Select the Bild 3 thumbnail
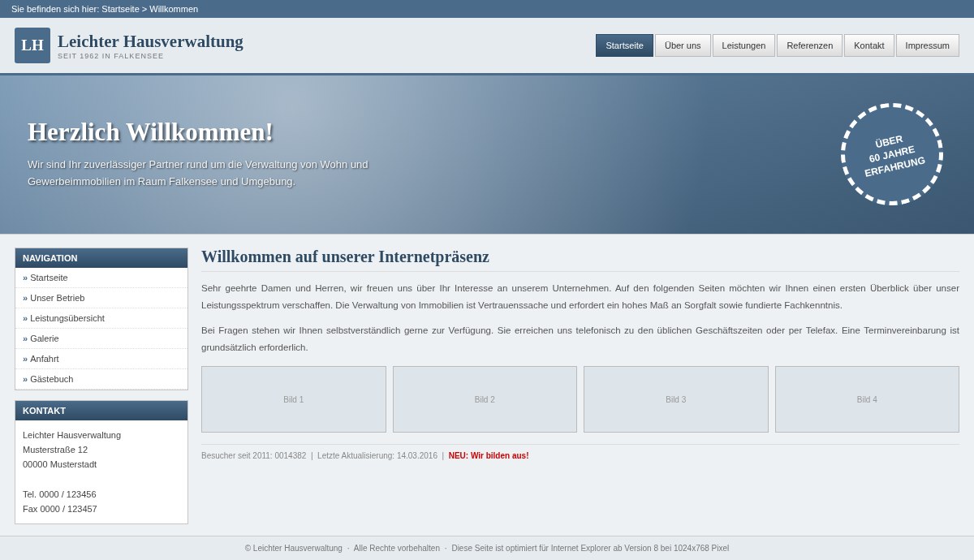The height and width of the screenshot is (560, 974). tap(676, 399)
